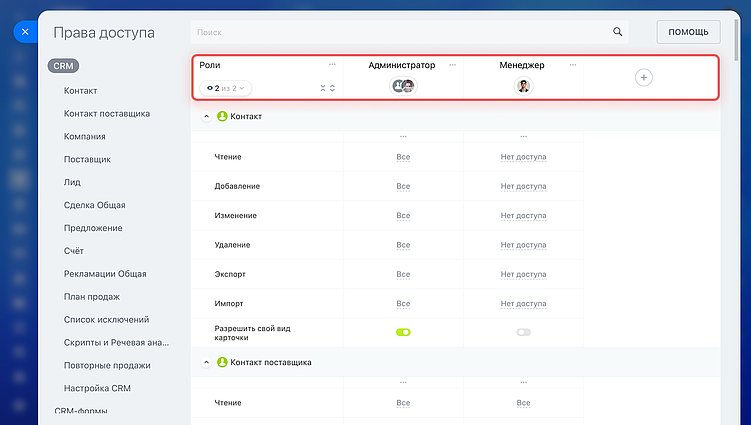Go to Счёт in sidebar
Image resolution: width=751 pixels, height=425 pixels.
click(74, 251)
